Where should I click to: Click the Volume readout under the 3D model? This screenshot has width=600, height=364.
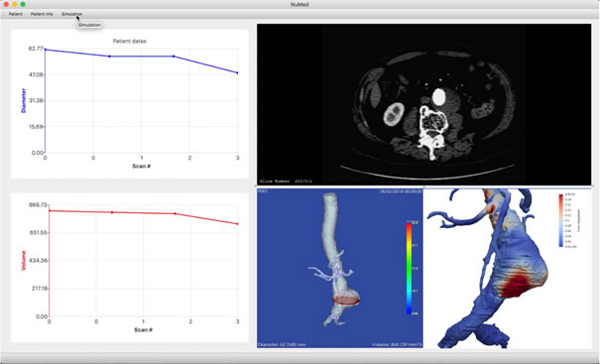point(398,345)
